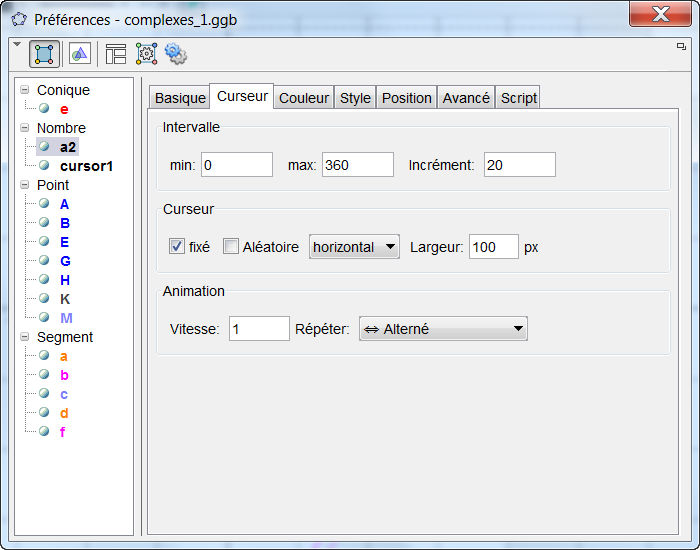Image resolution: width=700 pixels, height=550 pixels.
Task: Toggle visibility bullet of point B
Action: coord(44,222)
